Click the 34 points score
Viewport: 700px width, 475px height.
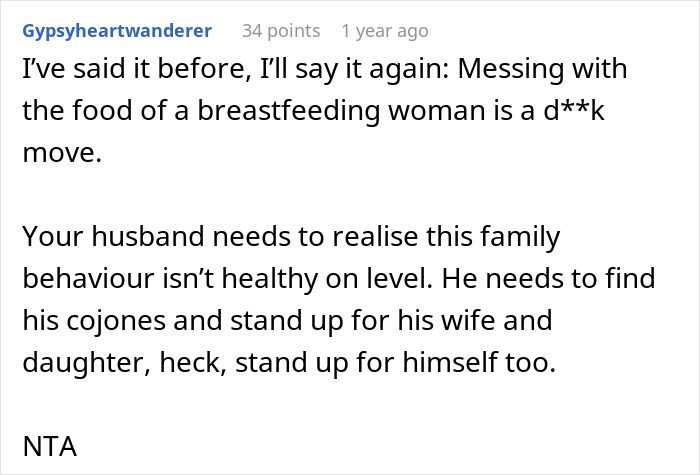pos(280,31)
